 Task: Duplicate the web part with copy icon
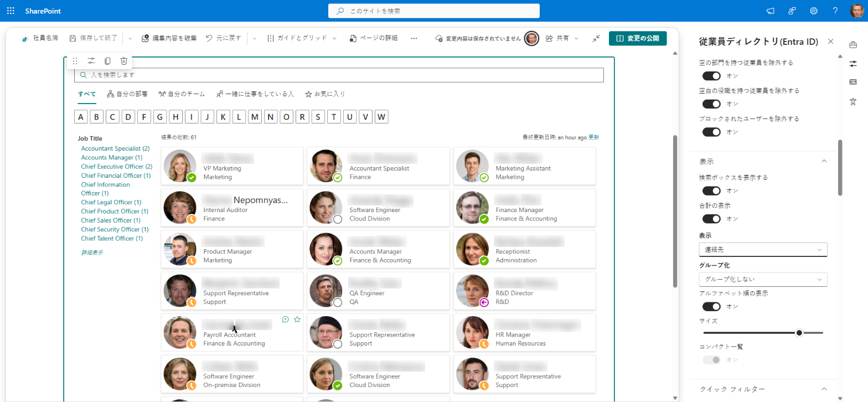(107, 61)
